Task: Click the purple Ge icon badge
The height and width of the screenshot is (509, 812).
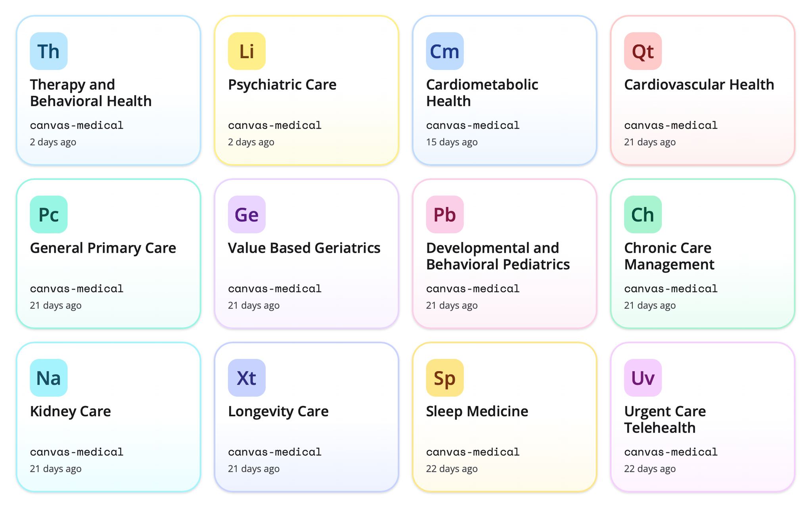Action: tap(247, 214)
